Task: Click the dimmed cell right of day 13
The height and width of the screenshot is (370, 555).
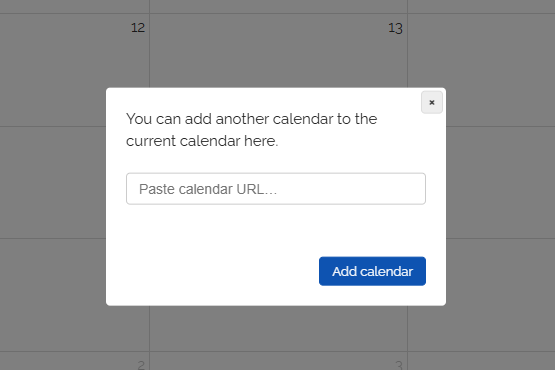Action: click(x=481, y=70)
